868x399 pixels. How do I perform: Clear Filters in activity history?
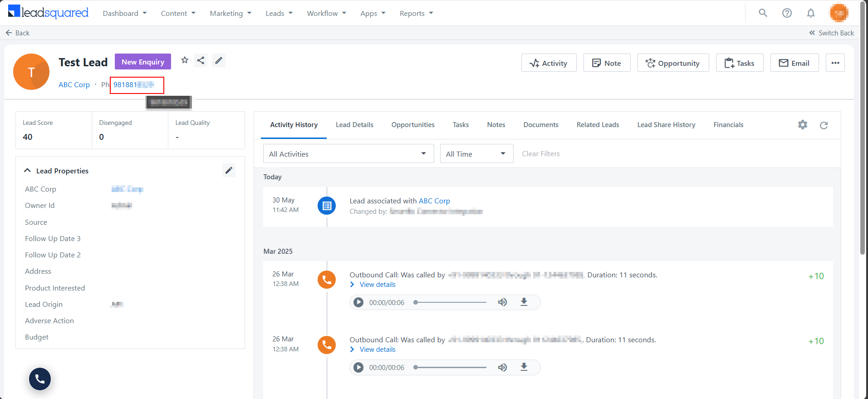click(x=540, y=154)
